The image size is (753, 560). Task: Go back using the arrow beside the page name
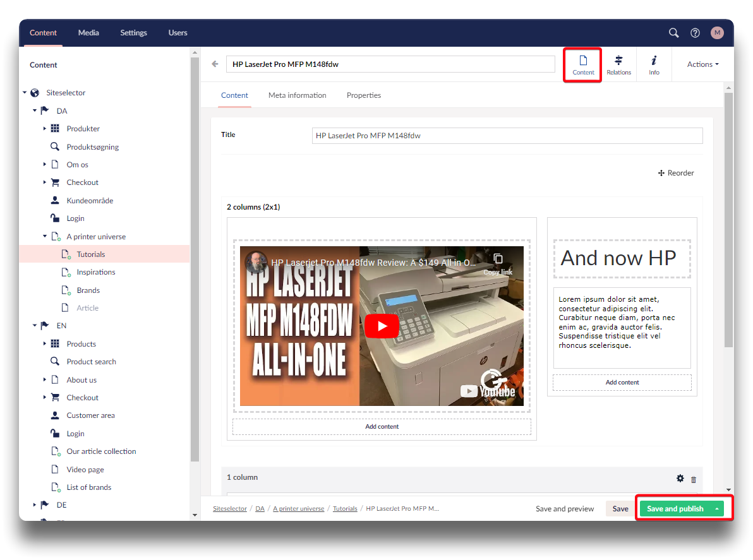215,64
